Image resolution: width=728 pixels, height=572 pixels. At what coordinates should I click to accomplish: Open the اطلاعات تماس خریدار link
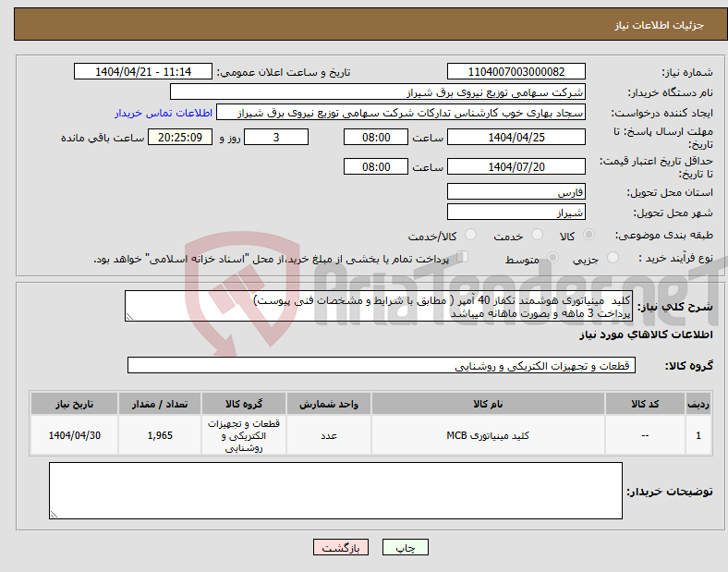click(164, 113)
